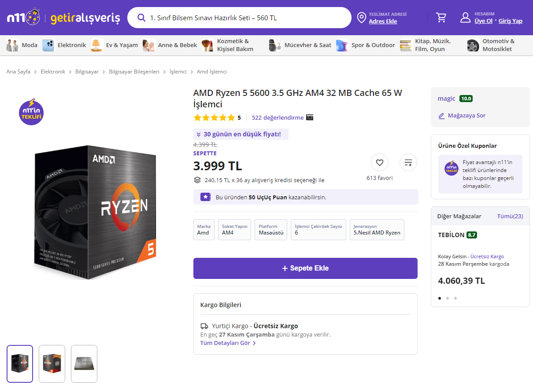The width and height of the screenshot is (533, 392).
Task: Add product to favorites with heart icon
Action: point(380,162)
